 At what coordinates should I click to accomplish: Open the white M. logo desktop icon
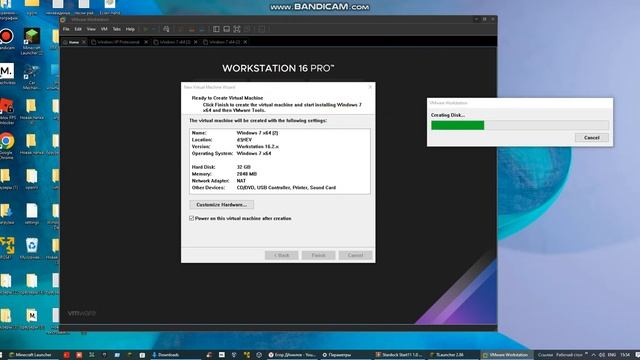tap(7, 74)
